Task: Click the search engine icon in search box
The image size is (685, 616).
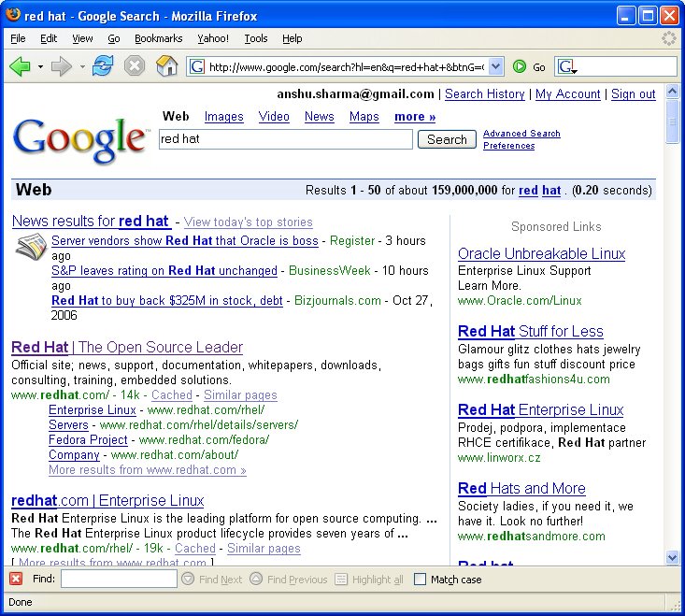Action: click(x=566, y=67)
